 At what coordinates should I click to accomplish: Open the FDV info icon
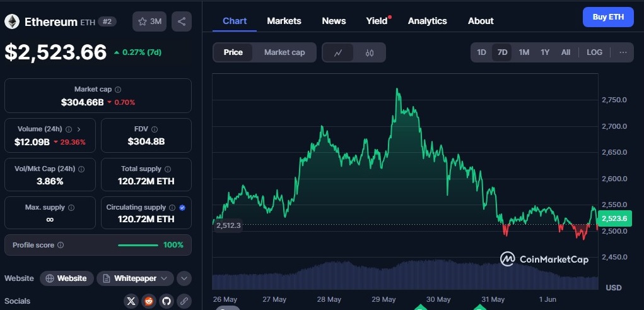(x=155, y=129)
